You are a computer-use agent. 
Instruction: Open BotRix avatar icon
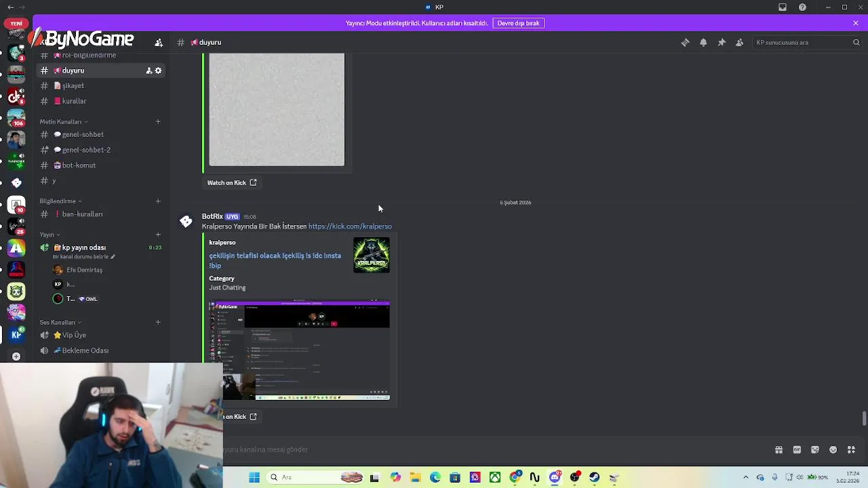pyautogui.click(x=186, y=222)
